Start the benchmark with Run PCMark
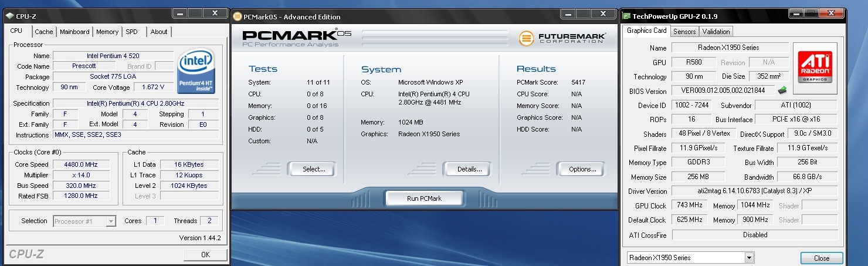 pos(424,198)
